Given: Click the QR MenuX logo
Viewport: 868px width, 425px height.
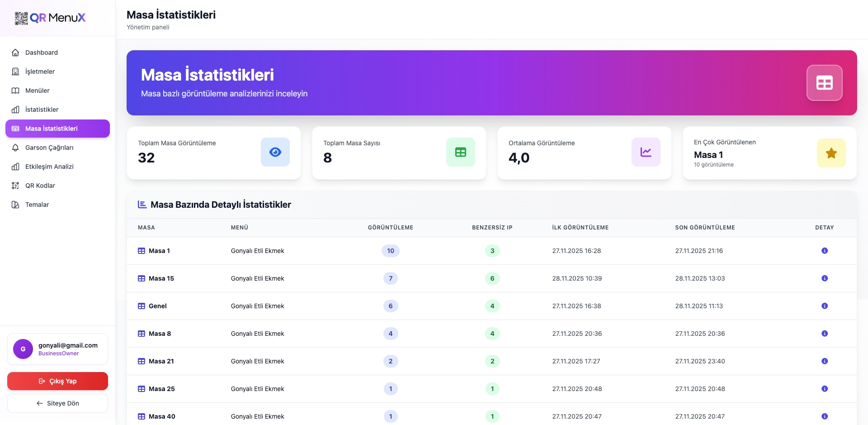Looking at the screenshot, I should click(50, 18).
